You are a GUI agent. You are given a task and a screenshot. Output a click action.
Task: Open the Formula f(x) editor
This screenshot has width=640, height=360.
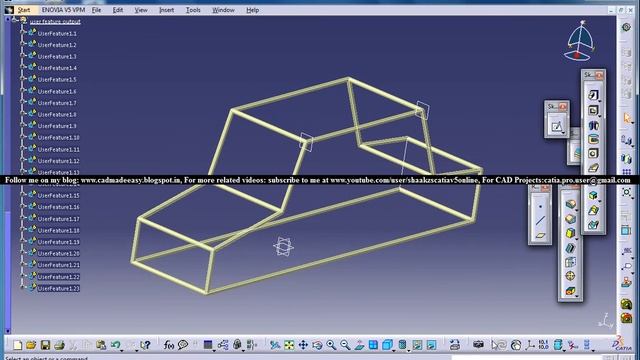tap(169, 345)
